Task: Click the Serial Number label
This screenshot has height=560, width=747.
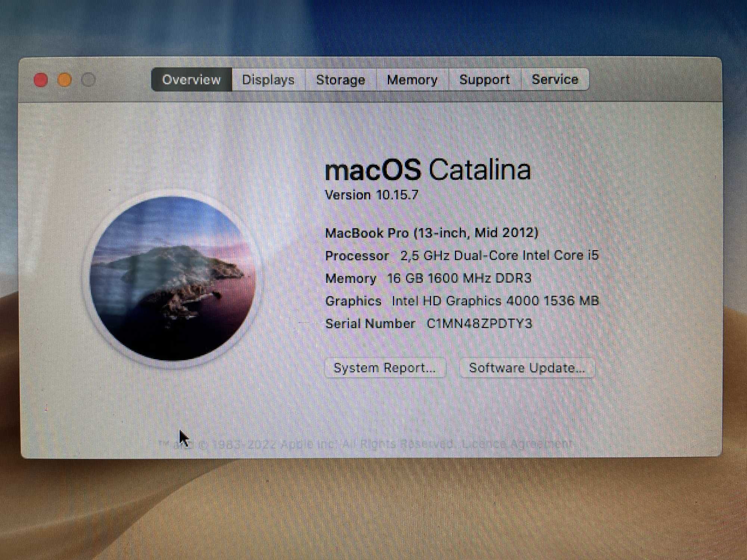Action: coord(370,324)
